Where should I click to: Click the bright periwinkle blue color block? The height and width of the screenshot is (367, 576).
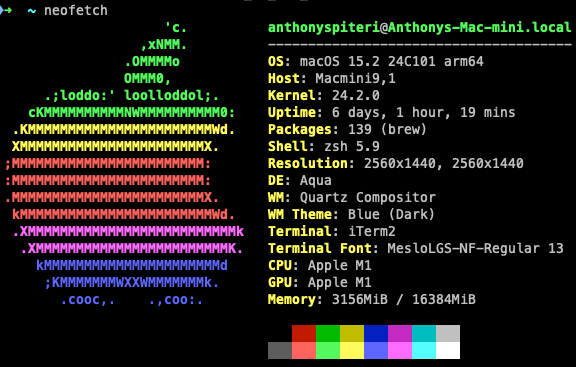pos(376,350)
